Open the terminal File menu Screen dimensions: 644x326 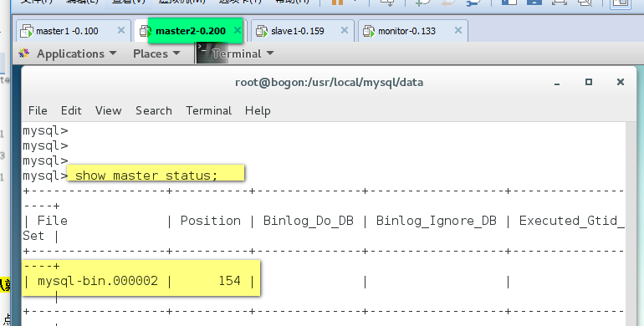(38, 110)
